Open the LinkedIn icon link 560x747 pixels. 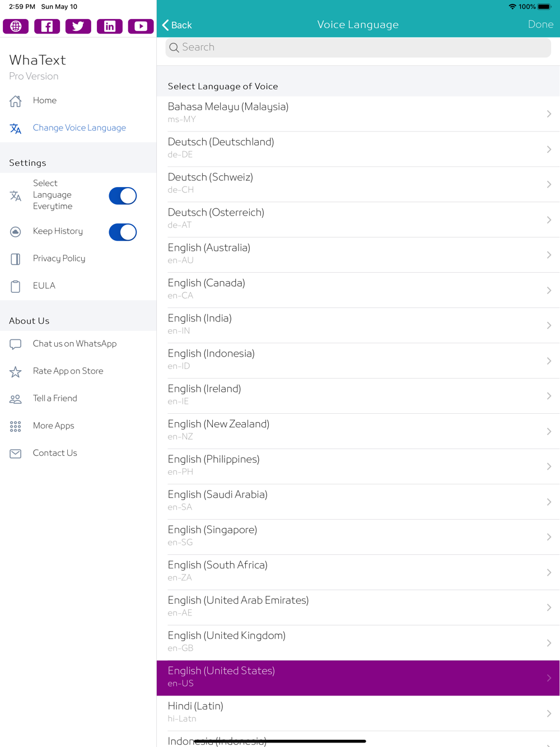(x=110, y=26)
